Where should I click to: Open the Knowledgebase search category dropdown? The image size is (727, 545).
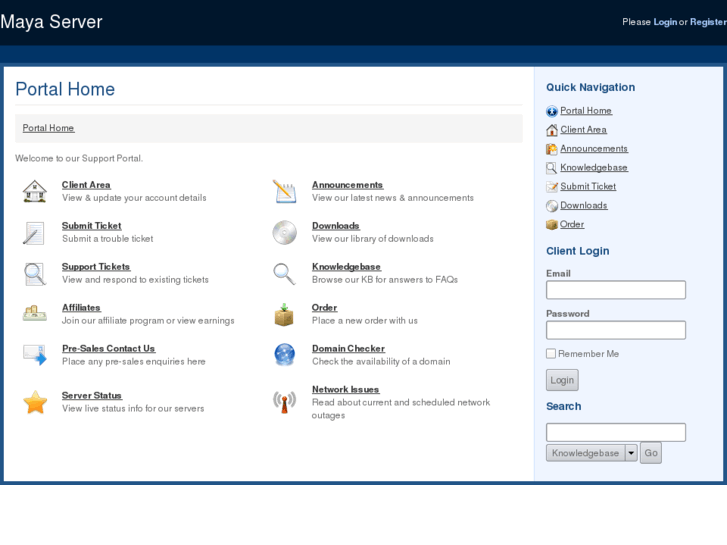(x=592, y=453)
